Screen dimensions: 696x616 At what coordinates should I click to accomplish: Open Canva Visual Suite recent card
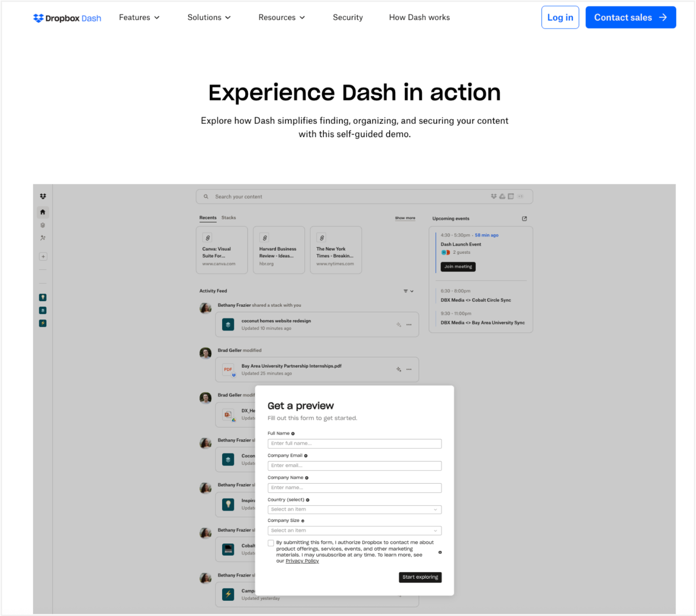click(222, 250)
